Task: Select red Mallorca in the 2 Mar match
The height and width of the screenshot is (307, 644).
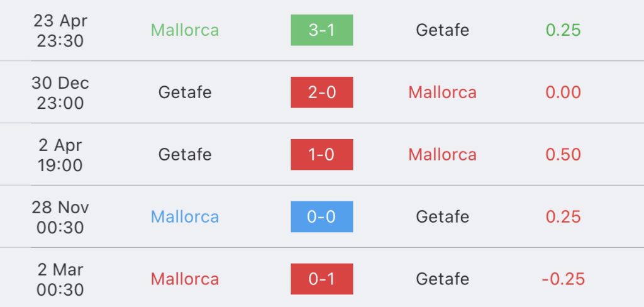Action: tap(185, 279)
